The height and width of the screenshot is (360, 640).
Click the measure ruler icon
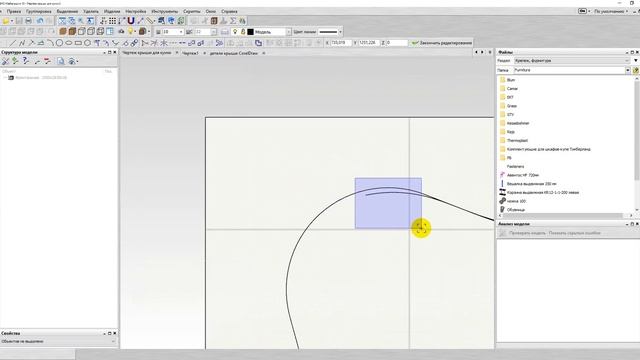tap(150, 21)
